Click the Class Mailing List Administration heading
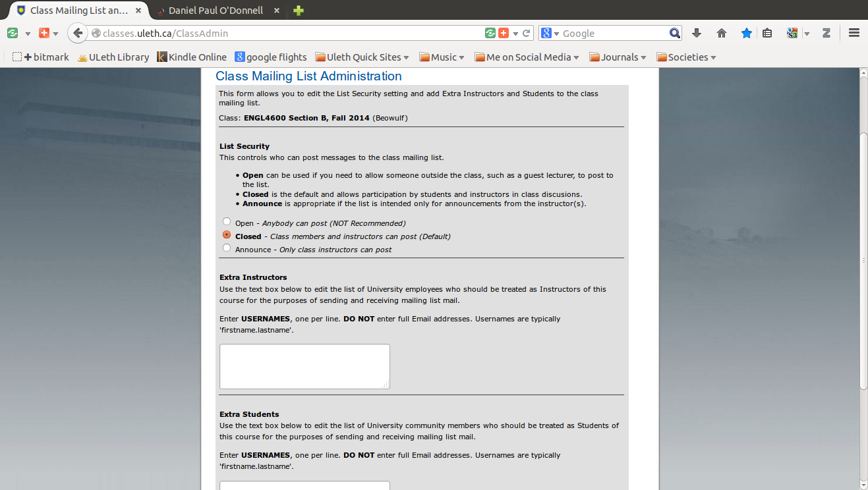Image resolution: width=868 pixels, height=490 pixels. tap(308, 76)
